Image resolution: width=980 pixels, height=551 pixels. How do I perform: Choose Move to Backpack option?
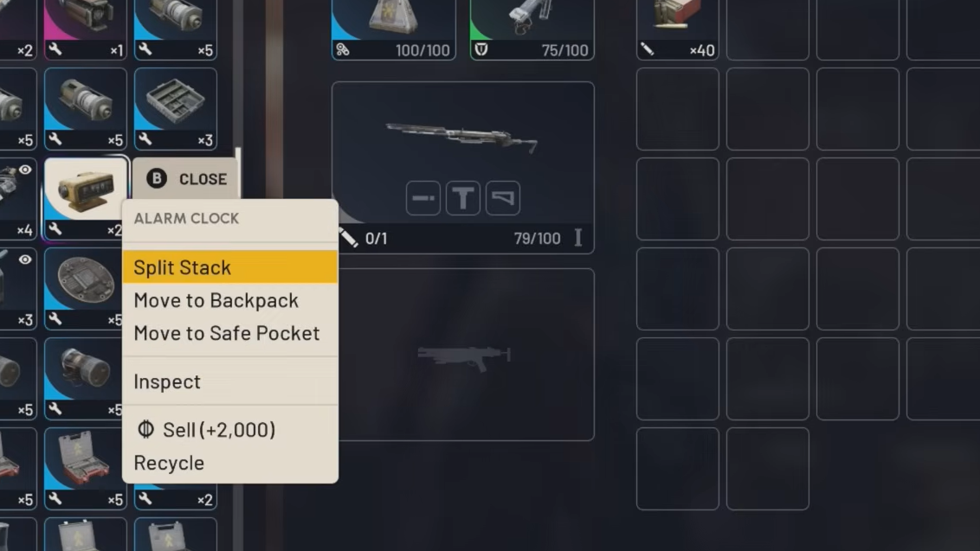click(x=230, y=300)
